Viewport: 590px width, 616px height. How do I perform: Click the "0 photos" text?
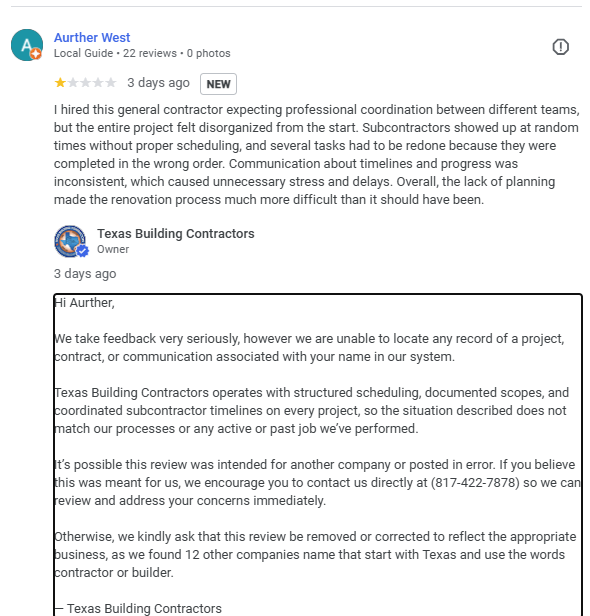209,53
